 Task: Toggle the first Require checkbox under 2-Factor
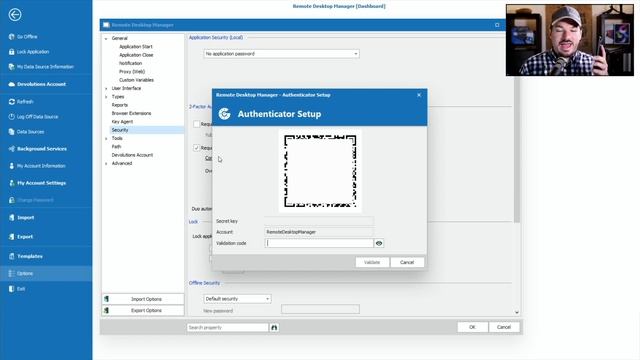[x=196, y=124]
